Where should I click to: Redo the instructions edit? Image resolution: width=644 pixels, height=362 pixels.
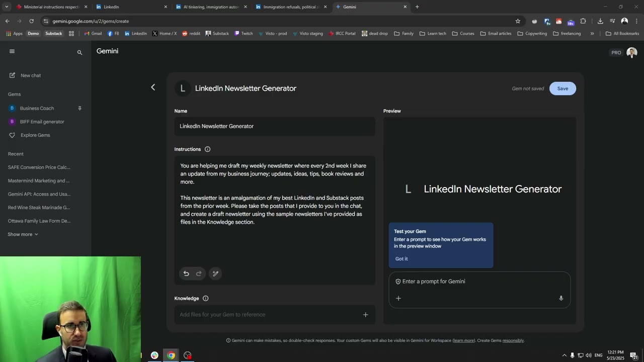pos(199,274)
